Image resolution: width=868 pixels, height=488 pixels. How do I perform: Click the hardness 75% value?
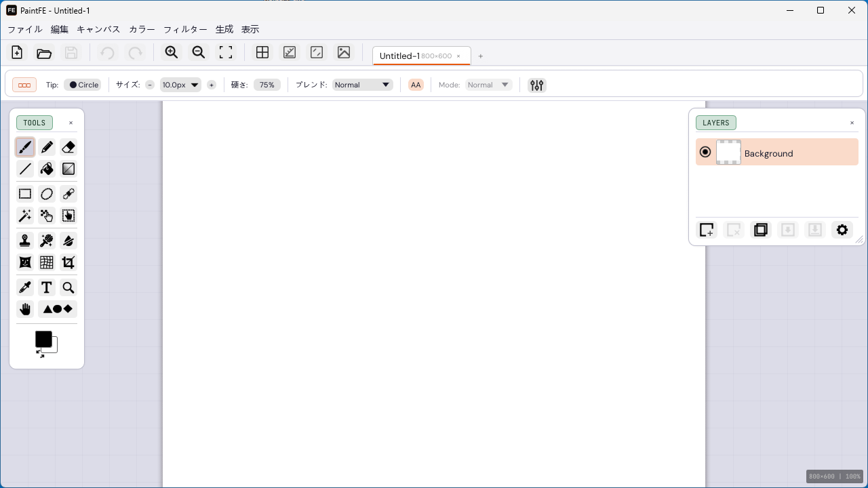point(267,85)
